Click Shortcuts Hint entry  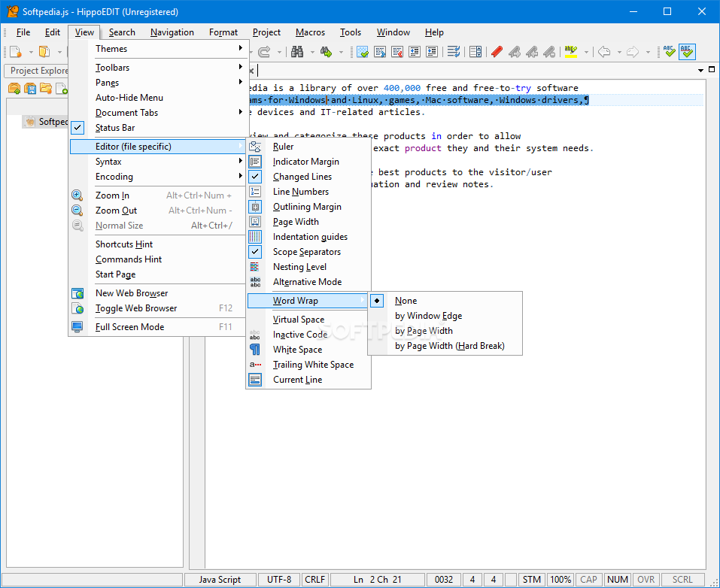pyautogui.click(x=159, y=244)
